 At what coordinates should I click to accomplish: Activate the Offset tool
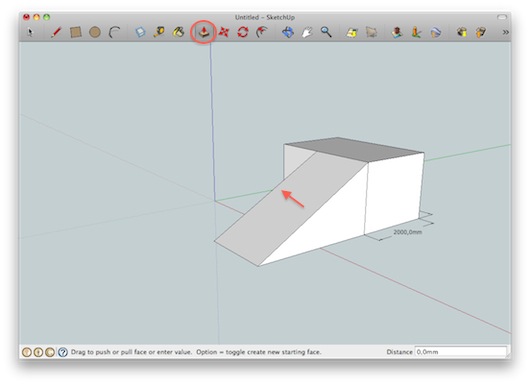(x=262, y=32)
